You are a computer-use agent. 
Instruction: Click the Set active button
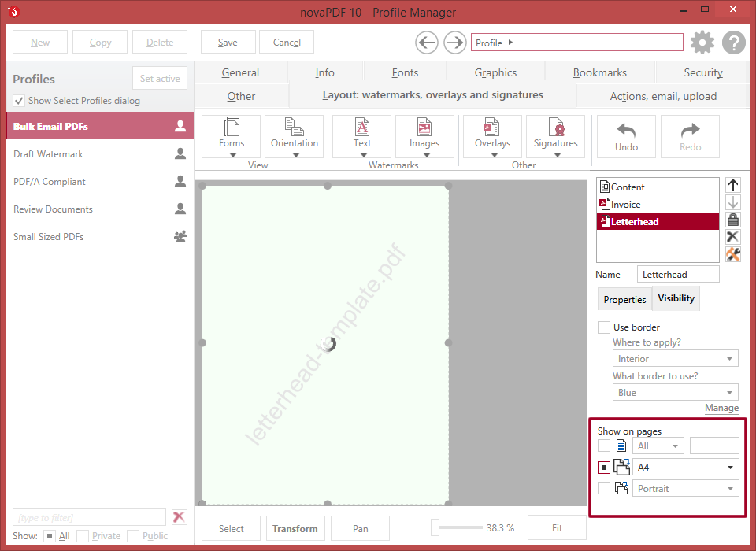[160, 78]
